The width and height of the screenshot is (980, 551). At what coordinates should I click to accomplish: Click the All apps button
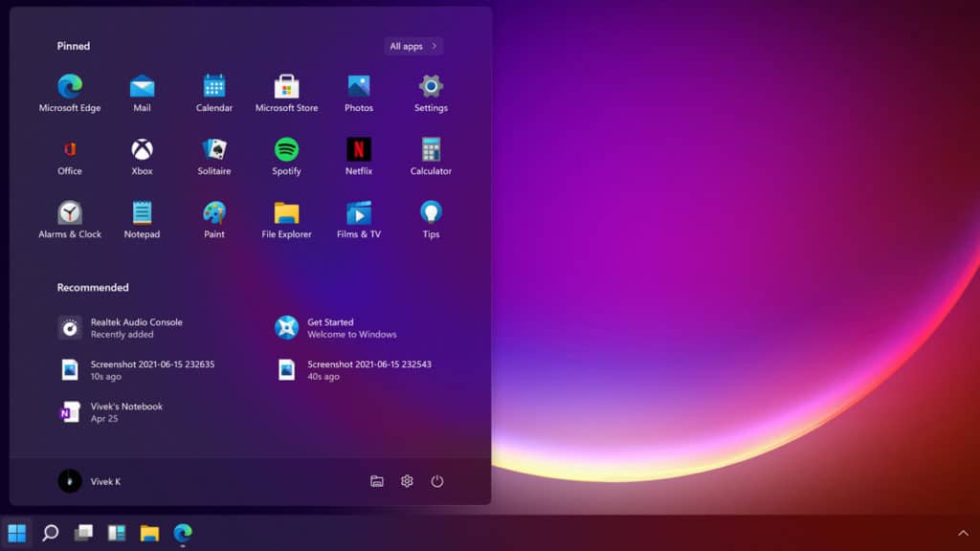tap(413, 46)
